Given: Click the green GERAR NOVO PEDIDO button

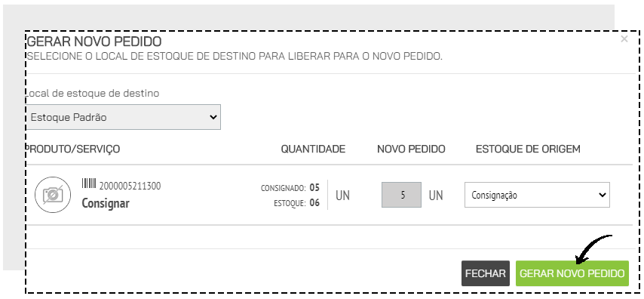Looking at the screenshot, I should pos(572,273).
